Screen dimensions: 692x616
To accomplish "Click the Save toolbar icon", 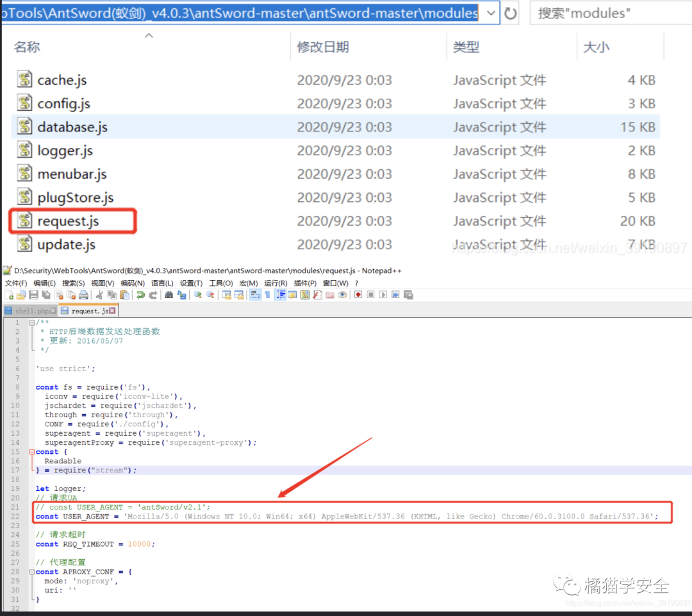I will point(33,295).
